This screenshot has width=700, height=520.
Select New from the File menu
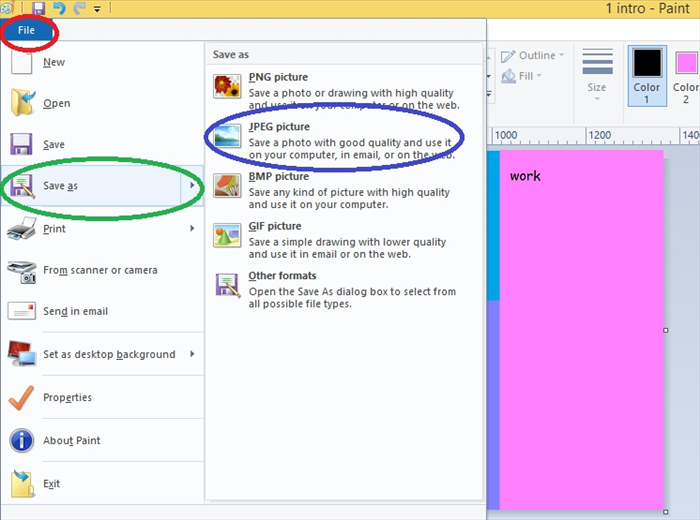[x=102, y=62]
